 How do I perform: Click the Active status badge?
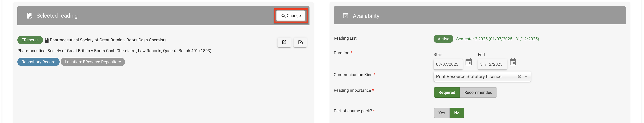[x=443, y=39]
